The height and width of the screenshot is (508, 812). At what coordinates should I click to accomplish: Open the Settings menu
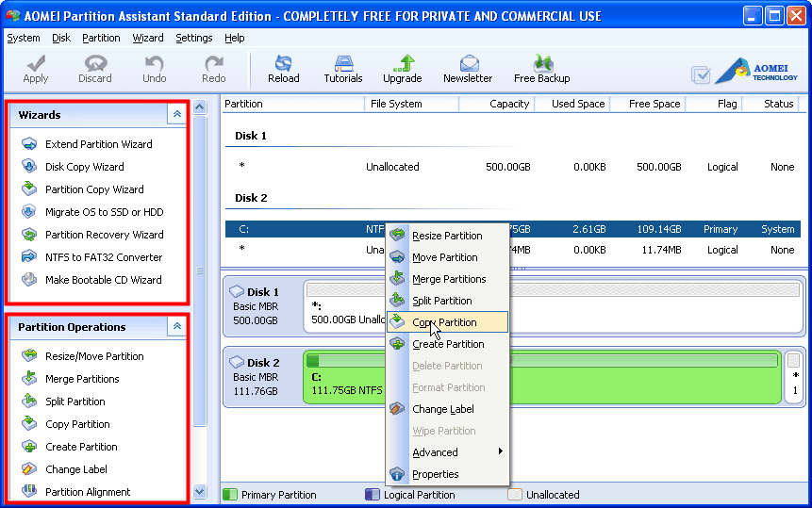tap(193, 38)
